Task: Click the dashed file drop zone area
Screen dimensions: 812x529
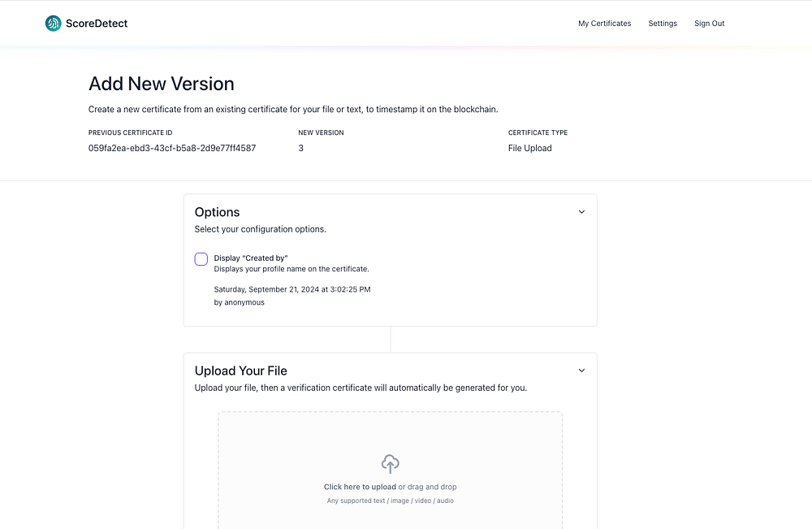Action: tap(390, 439)
